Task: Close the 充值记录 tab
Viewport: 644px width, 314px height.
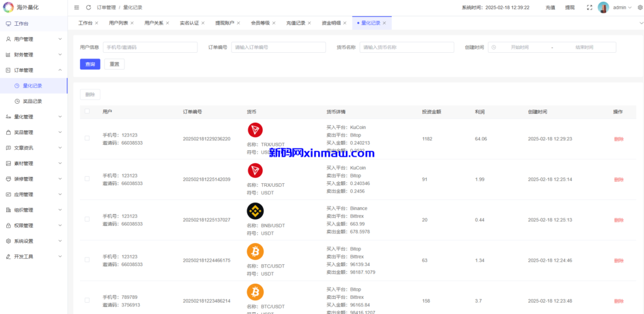Action: point(309,23)
